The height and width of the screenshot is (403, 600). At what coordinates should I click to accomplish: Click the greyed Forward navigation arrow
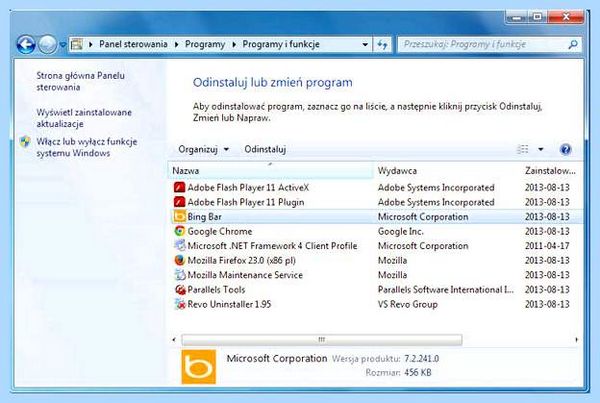tap(47, 44)
